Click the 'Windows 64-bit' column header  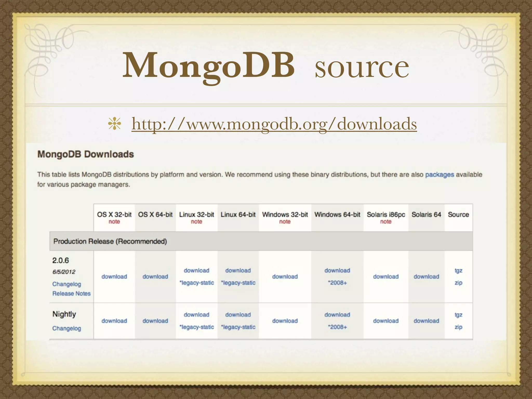(x=337, y=215)
